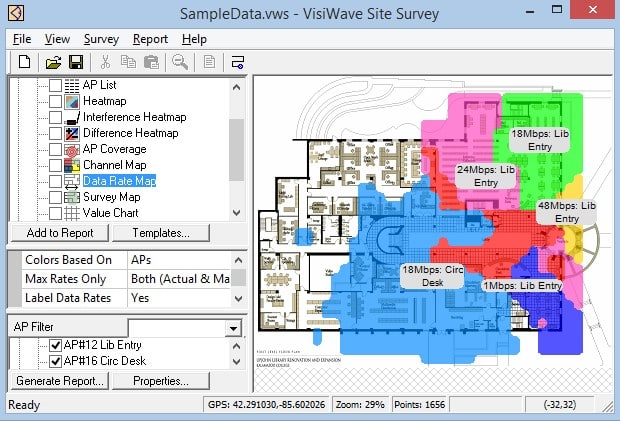Click the 18Mbps: Circ Desk map label
The image size is (620, 421).
point(432,276)
